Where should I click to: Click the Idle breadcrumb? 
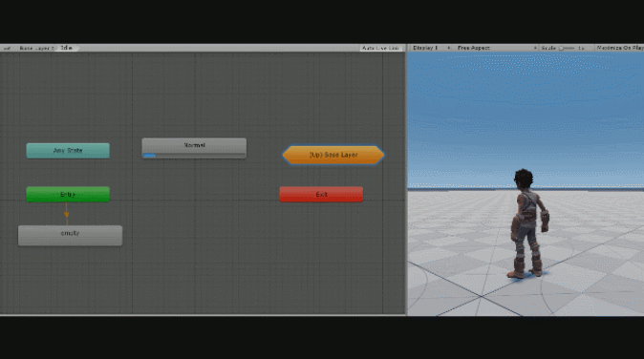(67, 48)
